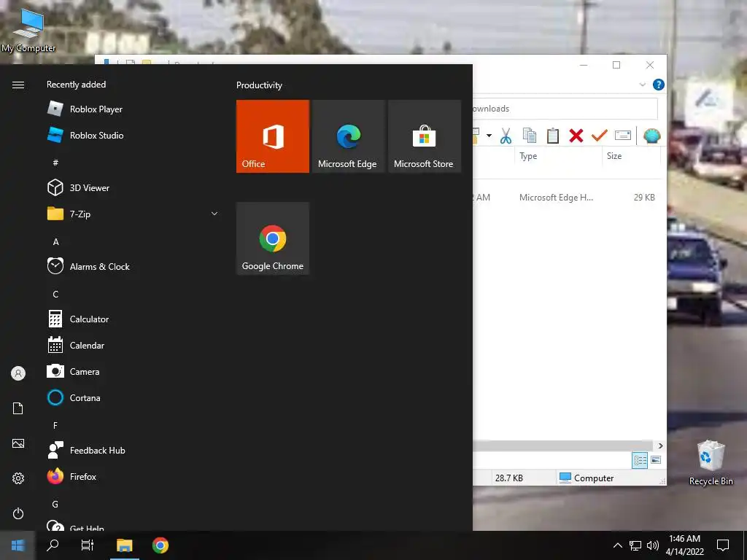The image size is (747, 560).
Task: Switch to large icons view in Explorer
Action: point(656,460)
